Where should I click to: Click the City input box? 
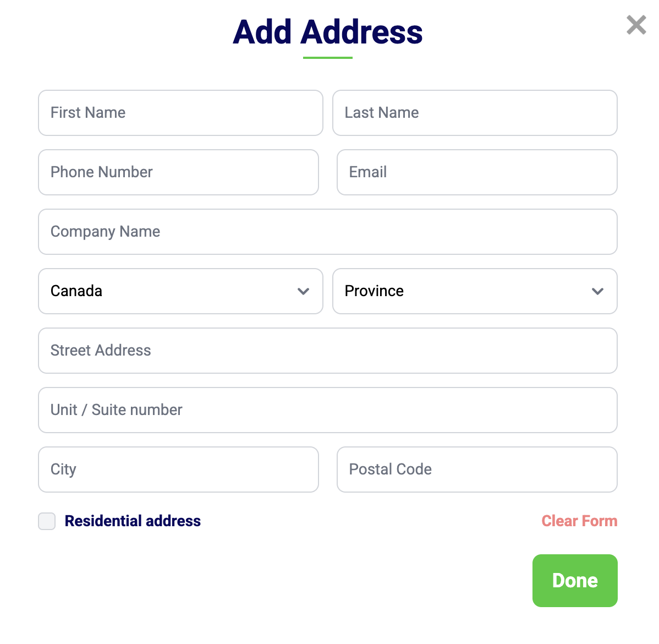tap(178, 470)
